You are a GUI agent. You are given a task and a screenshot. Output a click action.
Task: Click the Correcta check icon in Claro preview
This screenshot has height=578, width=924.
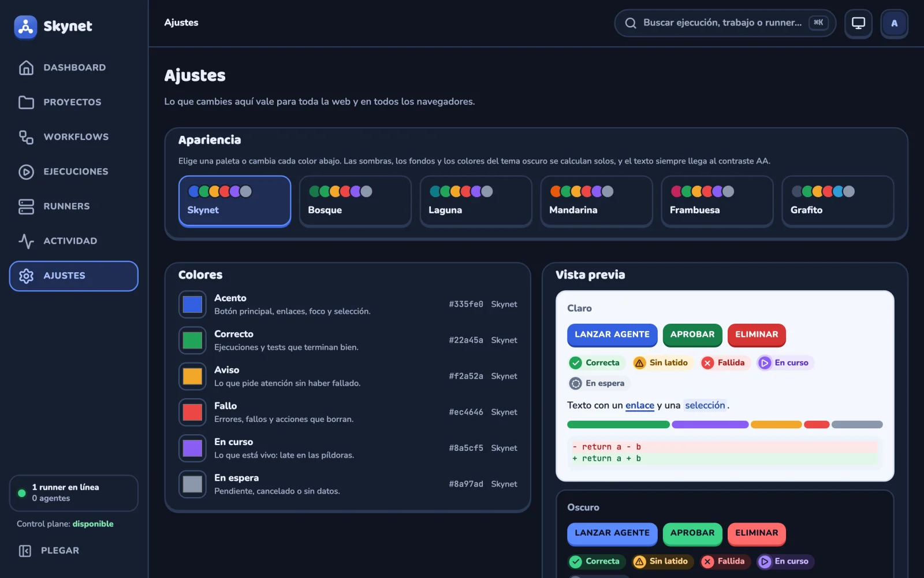(576, 363)
